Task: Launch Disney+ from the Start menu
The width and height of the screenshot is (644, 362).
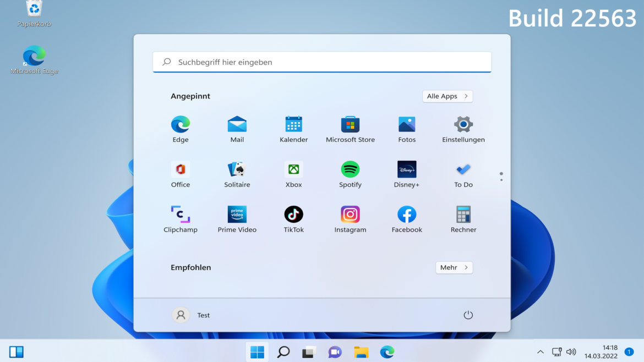Action: point(407,170)
